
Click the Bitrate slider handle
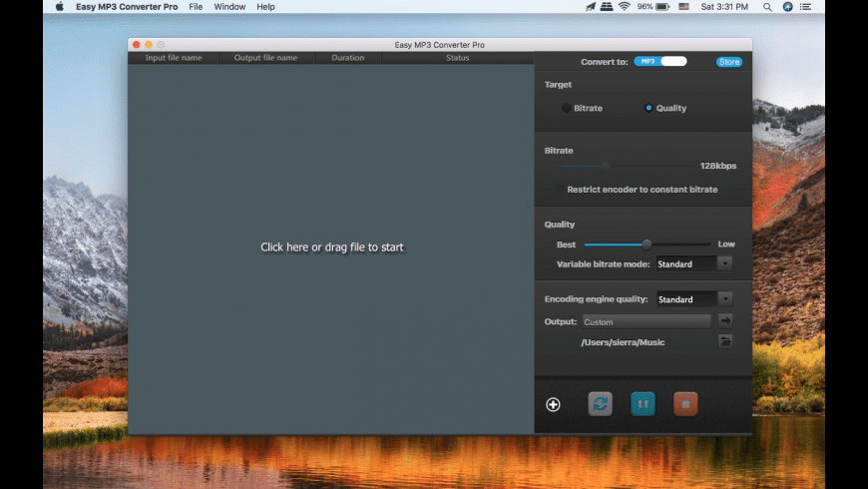pos(605,166)
